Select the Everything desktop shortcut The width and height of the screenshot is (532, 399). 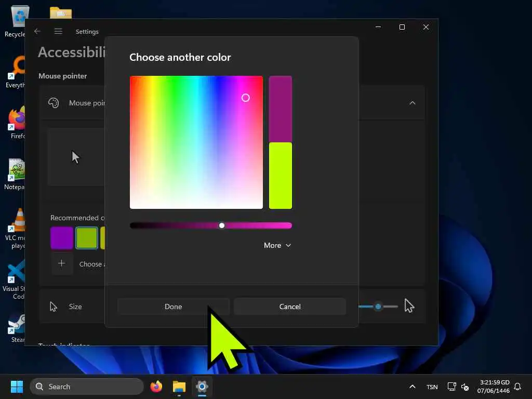(x=15, y=72)
